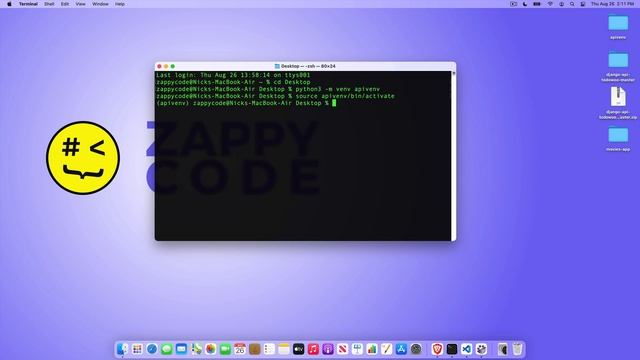The width and height of the screenshot is (640, 360).
Task: Click Spotlight search in menu bar
Action: (x=572, y=4)
